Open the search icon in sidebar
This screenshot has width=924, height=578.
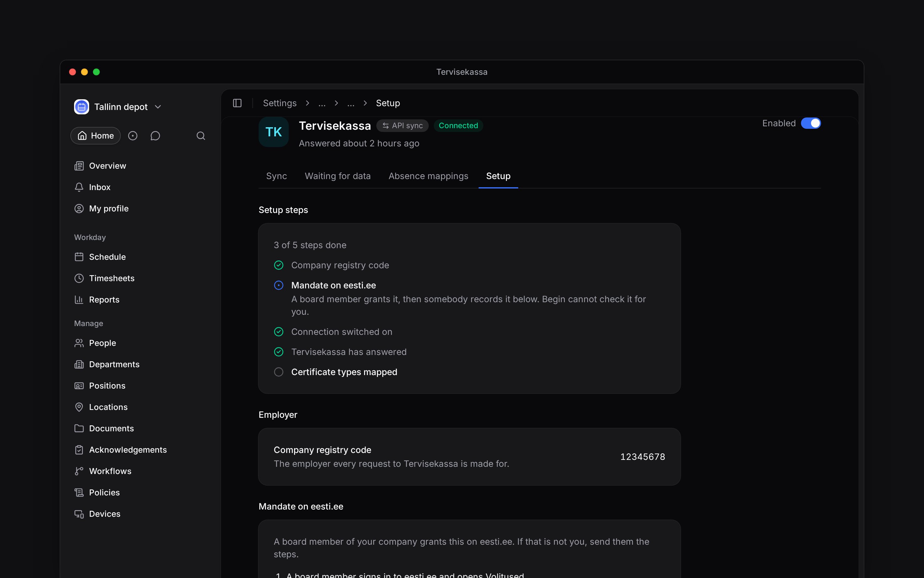click(x=201, y=136)
